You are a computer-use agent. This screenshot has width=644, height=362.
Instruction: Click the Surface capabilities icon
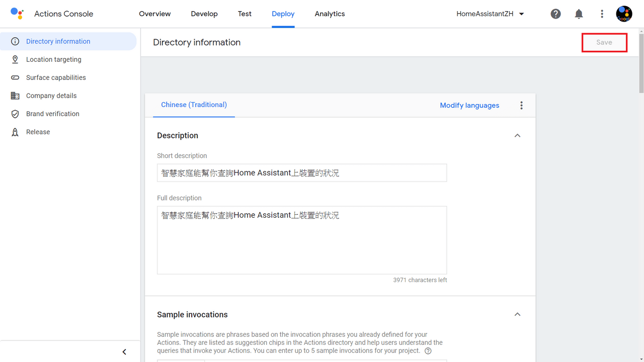[15, 77]
